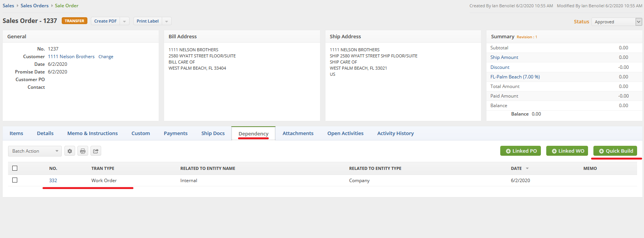Switch to the Details tab
The width and height of the screenshot is (644, 238).
tap(45, 134)
